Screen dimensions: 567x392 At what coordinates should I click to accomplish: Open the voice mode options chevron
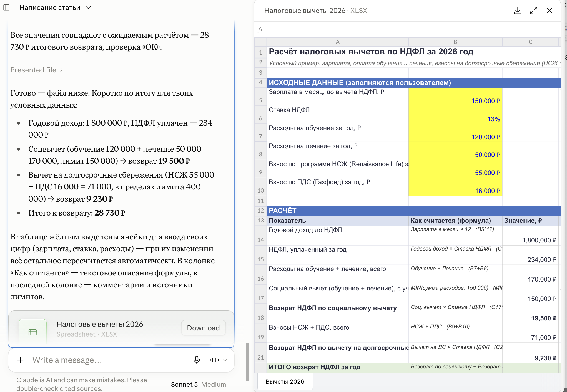tap(225, 360)
